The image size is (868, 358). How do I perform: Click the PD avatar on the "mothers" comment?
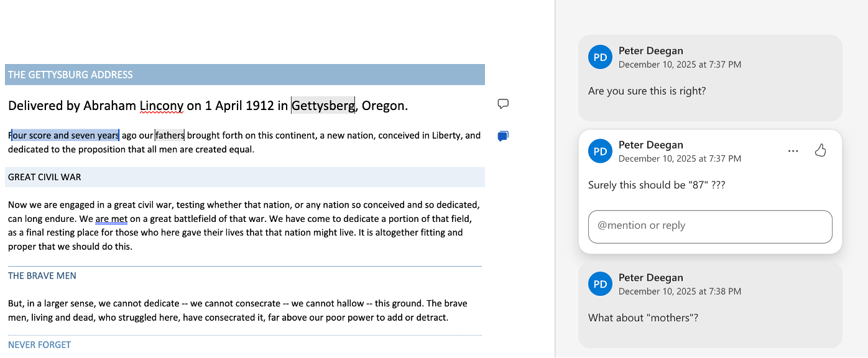point(600,284)
